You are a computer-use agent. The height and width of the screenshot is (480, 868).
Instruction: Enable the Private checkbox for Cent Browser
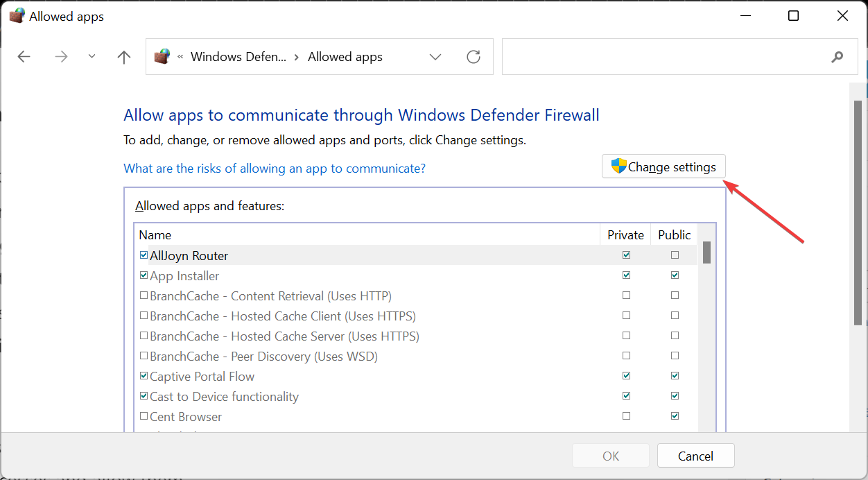pyautogui.click(x=627, y=416)
